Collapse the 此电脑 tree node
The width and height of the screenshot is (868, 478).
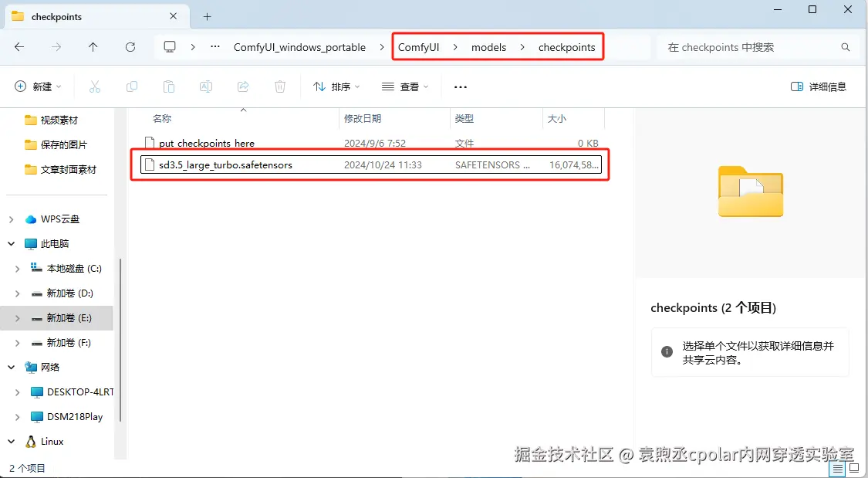tap(11, 244)
